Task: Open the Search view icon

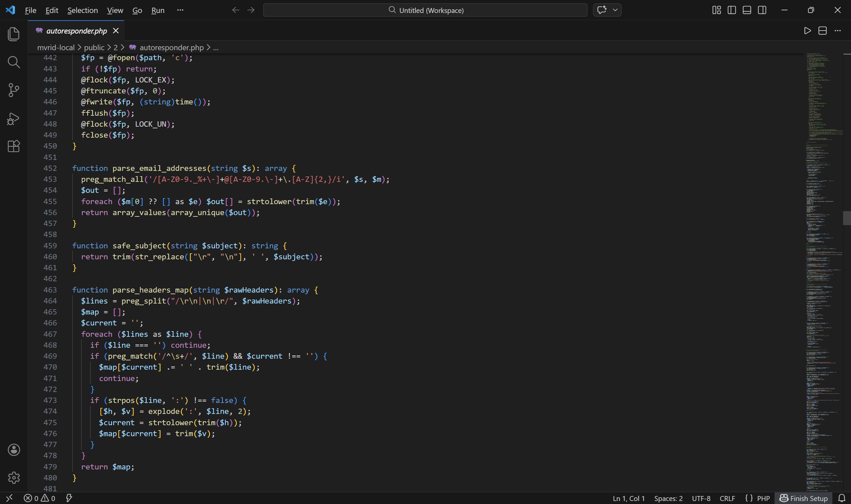Action: [x=14, y=62]
